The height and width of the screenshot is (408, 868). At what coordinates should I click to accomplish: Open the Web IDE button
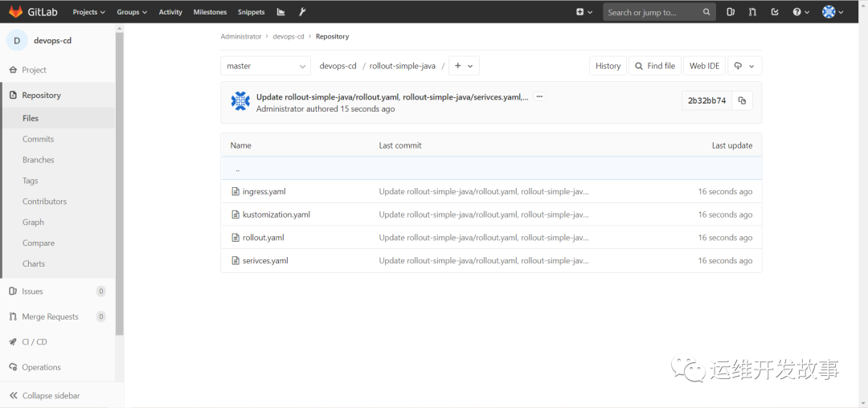coord(704,66)
